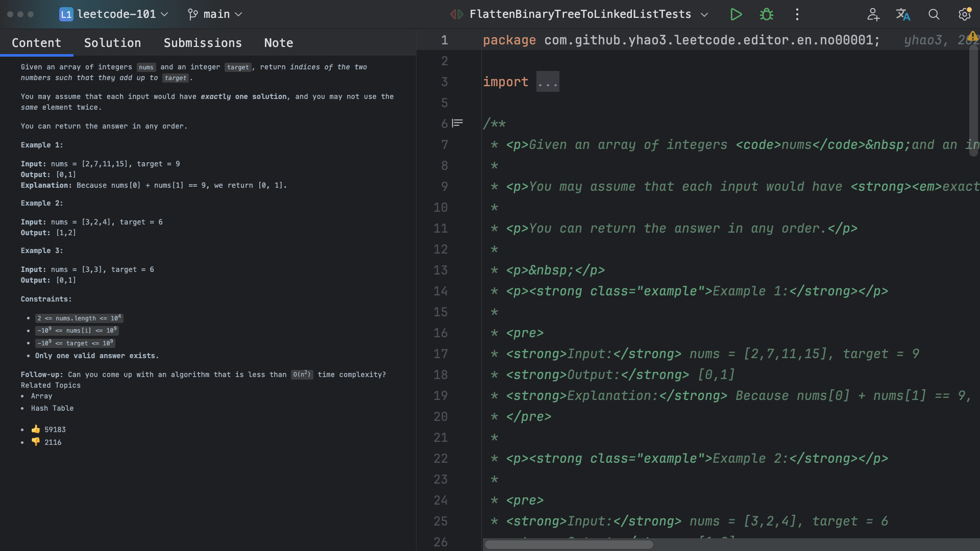Viewport: 980px width, 551px height.
Task: Click the warning indicator above the scrollbar
Action: [x=973, y=36]
